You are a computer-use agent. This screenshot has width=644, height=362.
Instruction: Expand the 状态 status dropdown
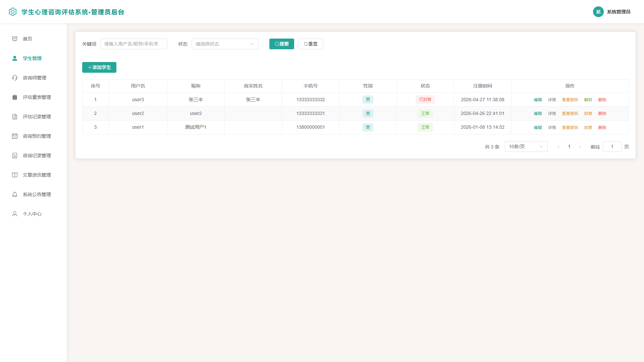pos(225,44)
